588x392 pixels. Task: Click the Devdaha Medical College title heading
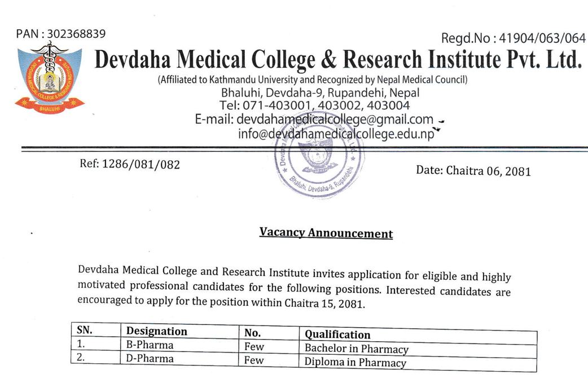pyautogui.click(x=337, y=59)
